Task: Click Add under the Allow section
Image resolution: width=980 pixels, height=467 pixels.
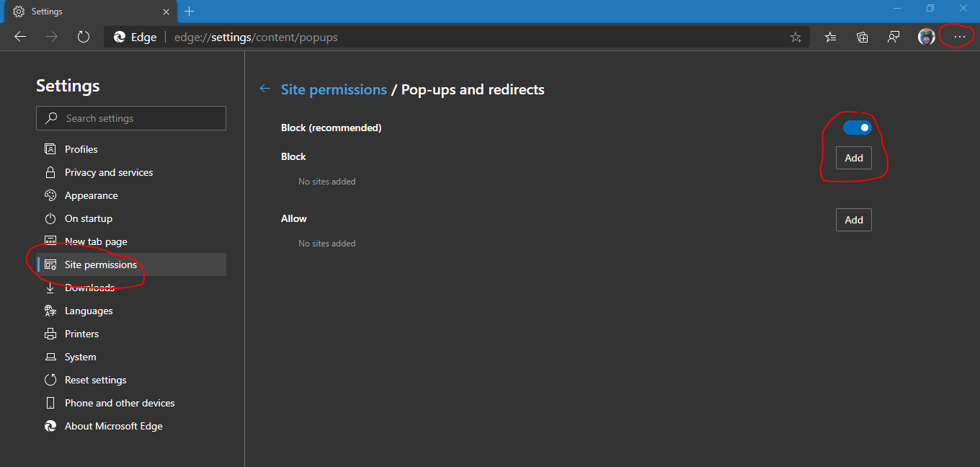Action: [x=853, y=220]
